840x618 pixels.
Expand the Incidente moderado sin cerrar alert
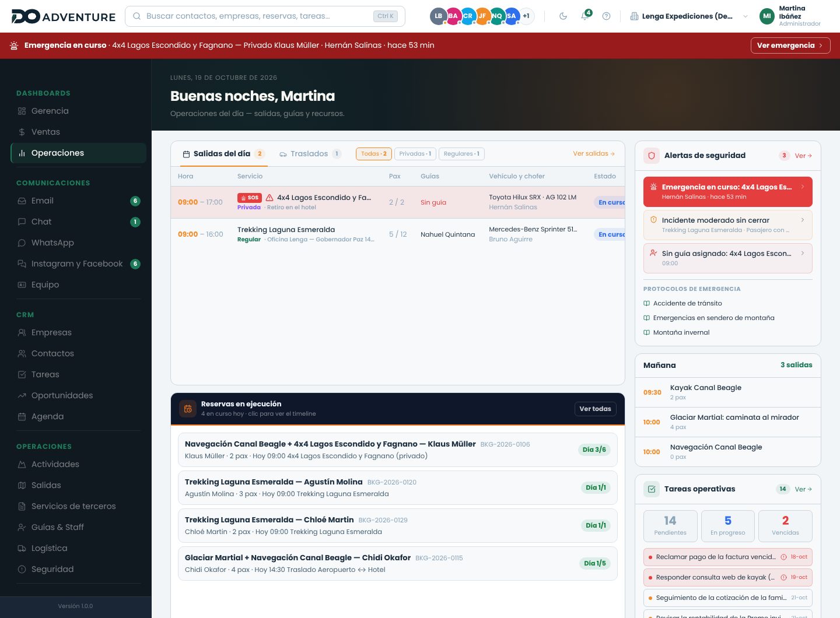[x=728, y=224]
